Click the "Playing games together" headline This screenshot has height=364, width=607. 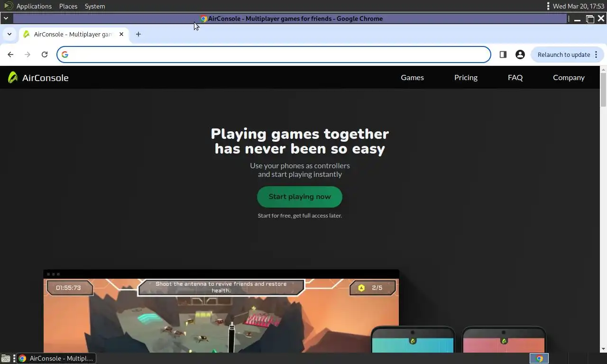coord(300,134)
